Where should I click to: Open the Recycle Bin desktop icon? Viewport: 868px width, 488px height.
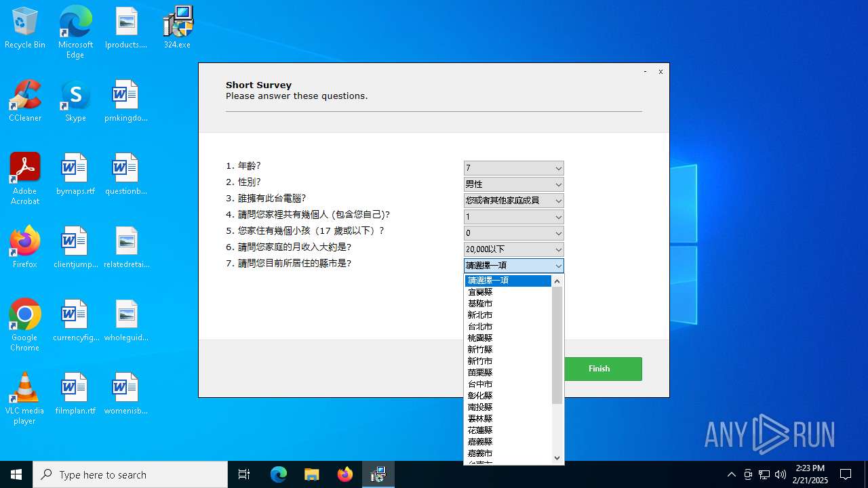tap(25, 28)
